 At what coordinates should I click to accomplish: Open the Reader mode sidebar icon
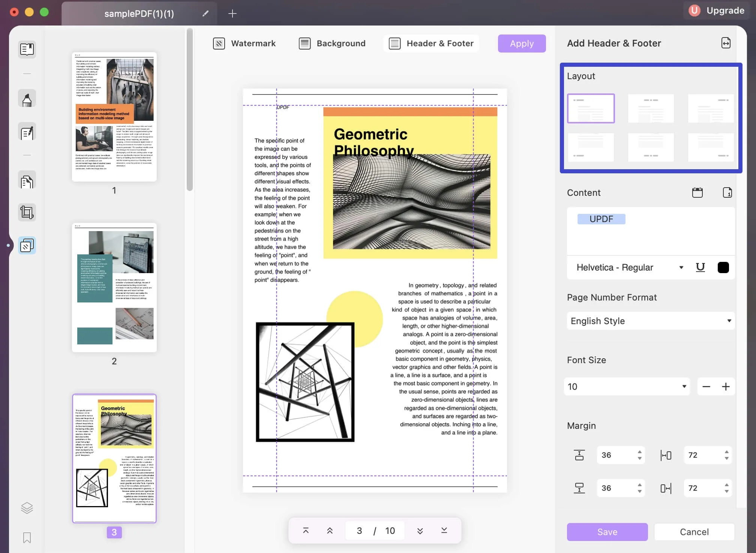pos(27,49)
